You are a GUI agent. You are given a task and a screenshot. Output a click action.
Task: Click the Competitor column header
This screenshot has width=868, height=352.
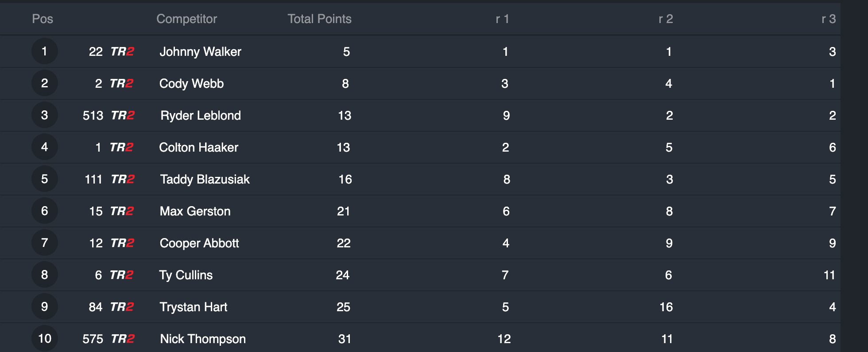coord(186,19)
